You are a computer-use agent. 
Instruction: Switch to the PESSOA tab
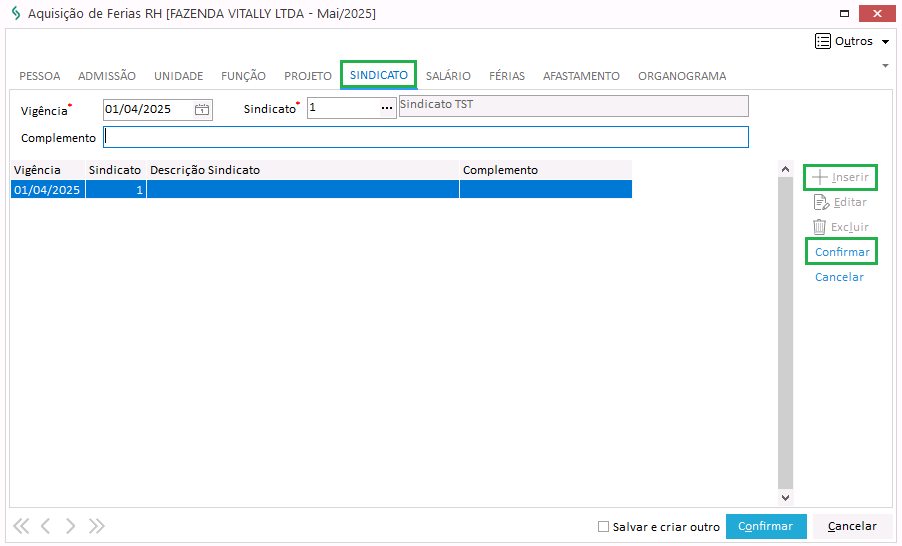(40, 76)
